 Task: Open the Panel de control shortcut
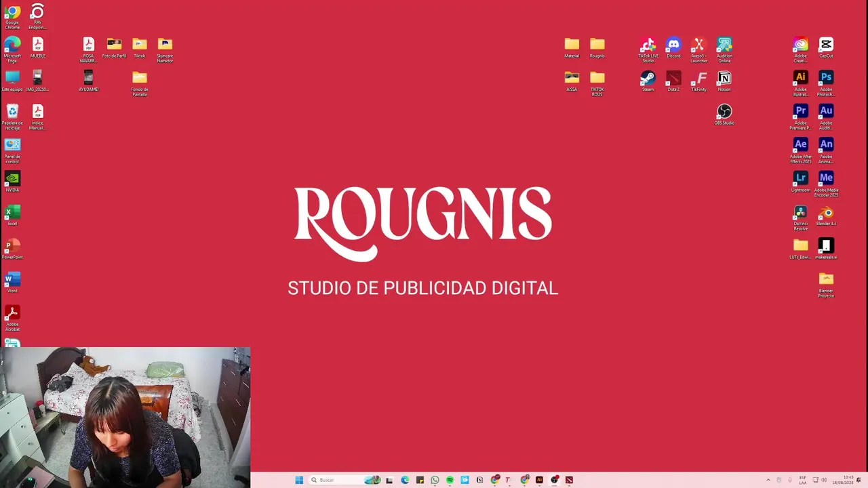(x=12, y=150)
